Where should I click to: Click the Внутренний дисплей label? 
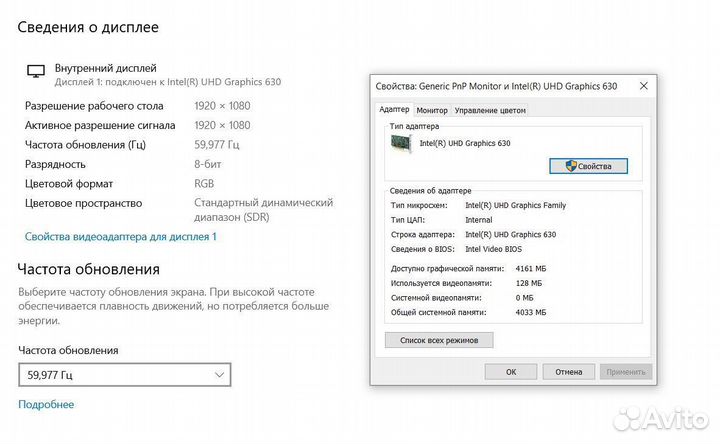pyautogui.click(x=106, y=68)
